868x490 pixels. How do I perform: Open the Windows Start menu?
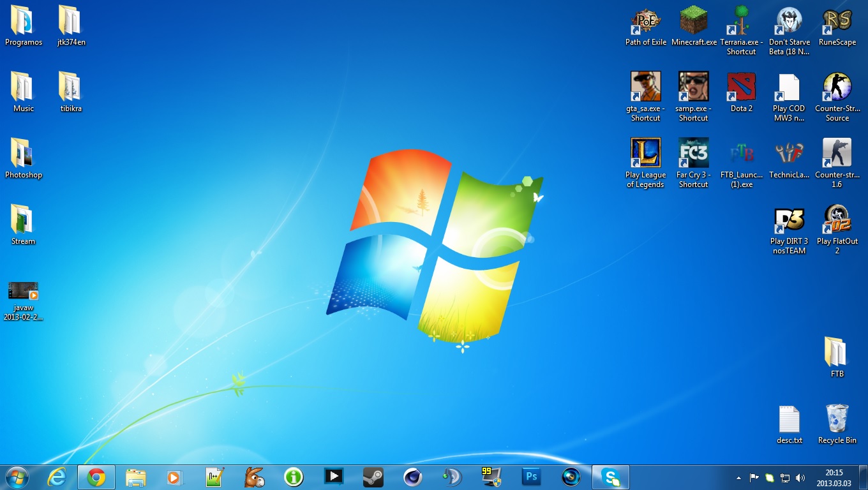(17, 477)
